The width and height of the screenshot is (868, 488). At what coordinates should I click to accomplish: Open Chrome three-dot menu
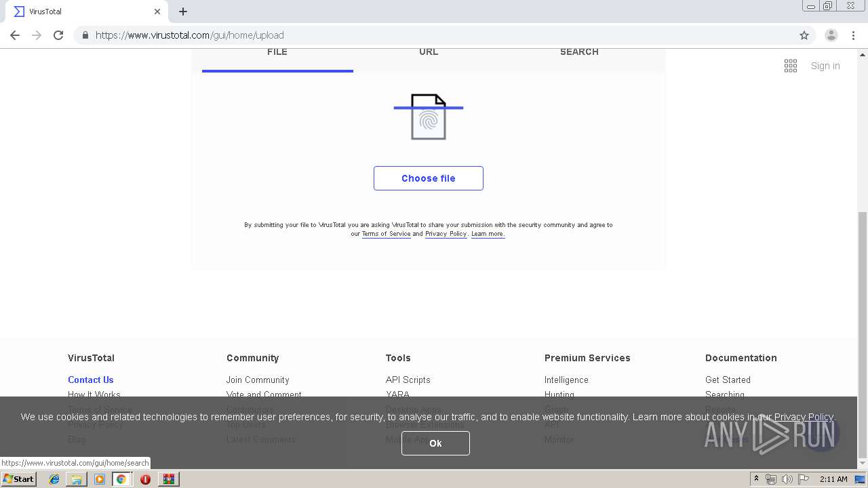(854, 35)
